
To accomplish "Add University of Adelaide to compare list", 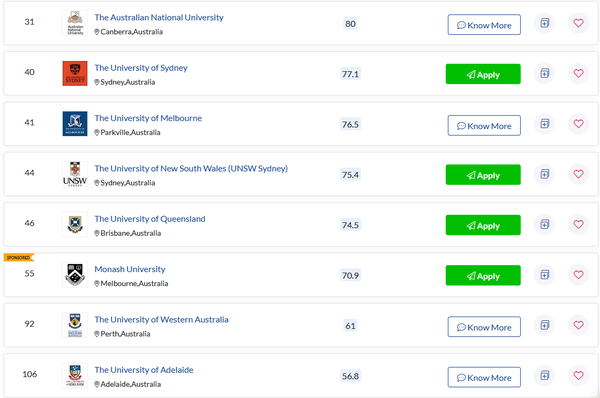I will [545, 375].
